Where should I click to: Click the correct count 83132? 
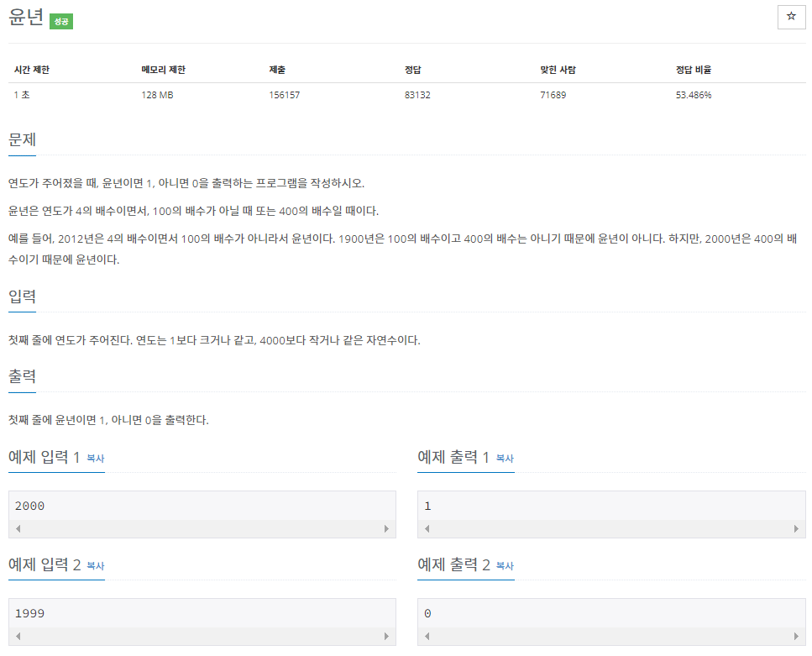pyautogui.click(x=417, y=95)
